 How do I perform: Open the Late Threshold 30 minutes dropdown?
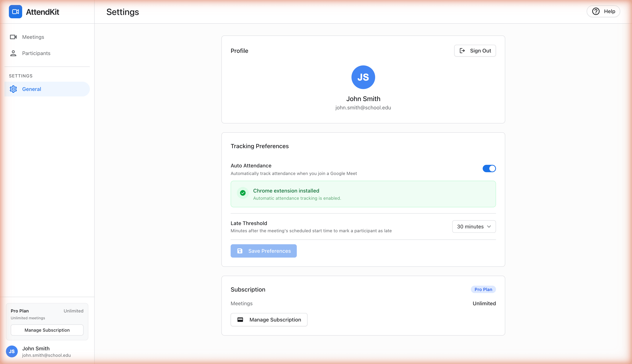tap(474, 227)
